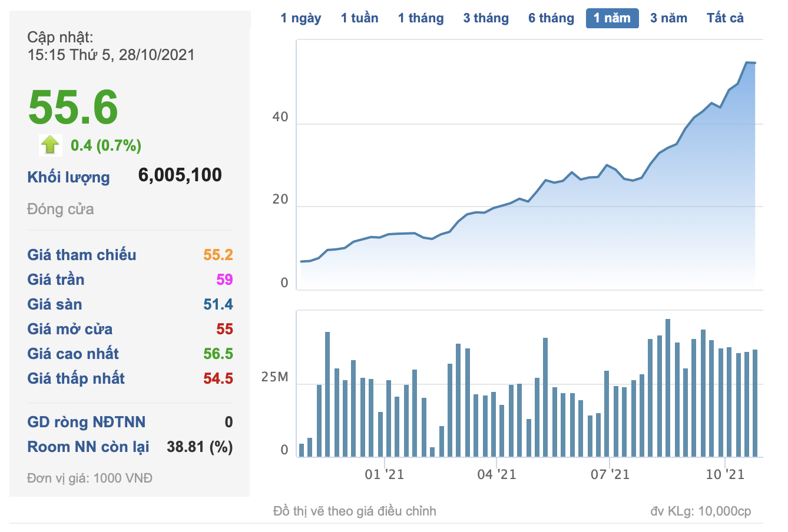788x532 pixels.
Task: Open the "3 tháng" chart view
Action: [486, 18]
